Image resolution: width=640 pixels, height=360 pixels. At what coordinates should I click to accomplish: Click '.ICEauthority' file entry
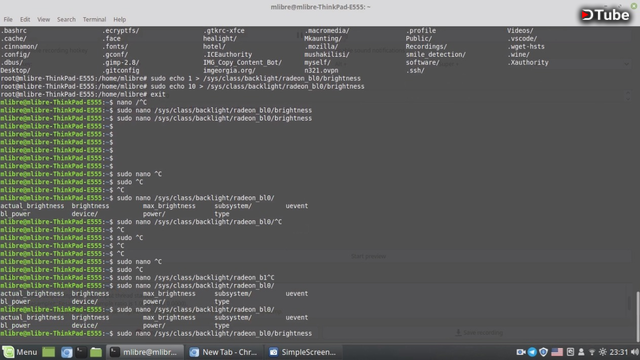pyautogui.click(x=227, y=54)
